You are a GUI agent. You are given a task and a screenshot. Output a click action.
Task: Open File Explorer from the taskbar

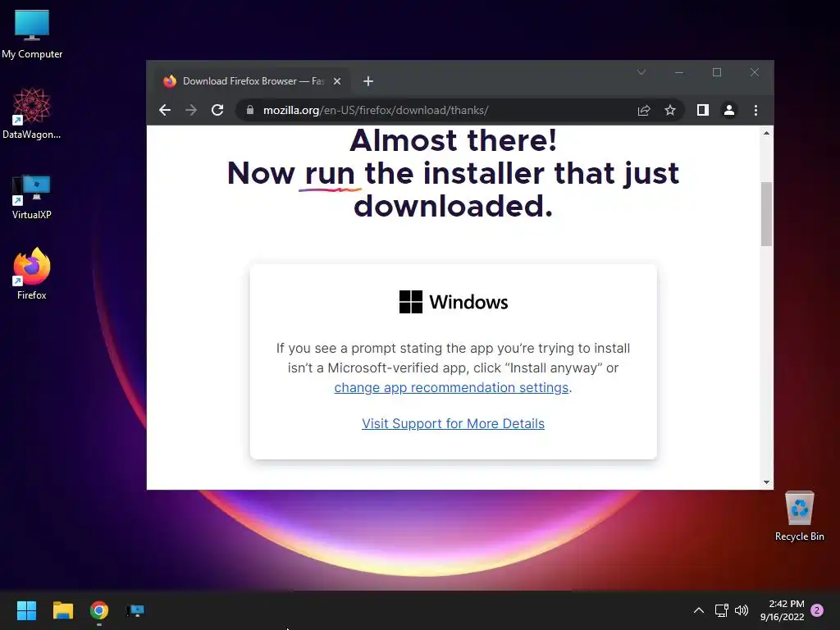pyautogui.click(x=62, y=610)
